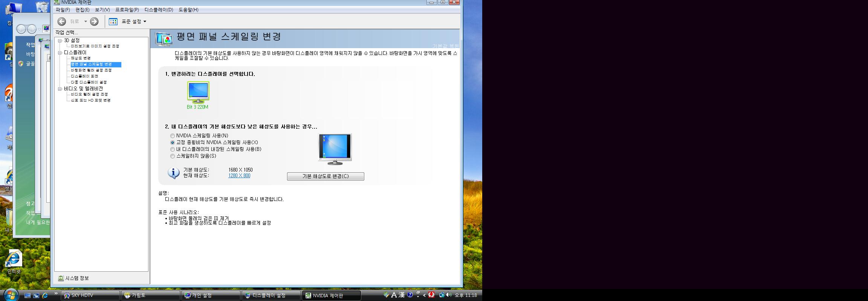Image resolution: width=868 pixels, height=301 pixels.
Task: Open the 파일(F) menu
Action: click(x=63, y=10)
